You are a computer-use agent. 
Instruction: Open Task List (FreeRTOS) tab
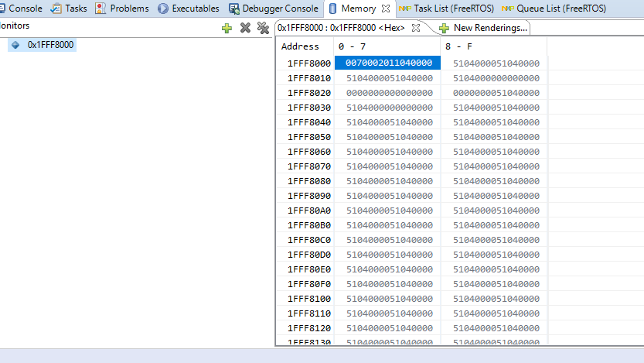click(446, 9)
